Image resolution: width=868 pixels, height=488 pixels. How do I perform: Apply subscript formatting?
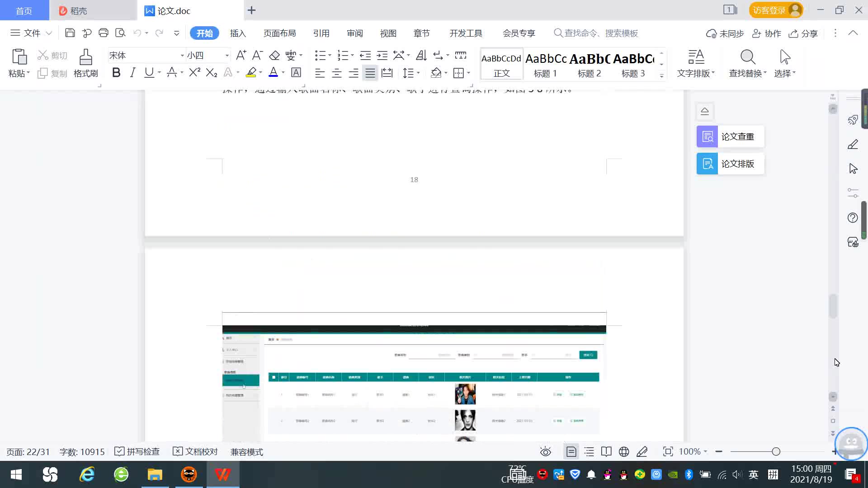pos(212,72)
